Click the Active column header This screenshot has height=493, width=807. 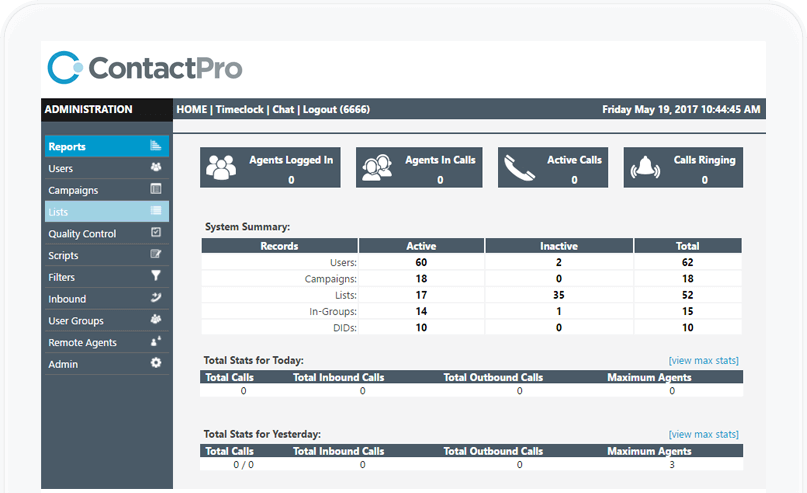(x=421, y=245)
